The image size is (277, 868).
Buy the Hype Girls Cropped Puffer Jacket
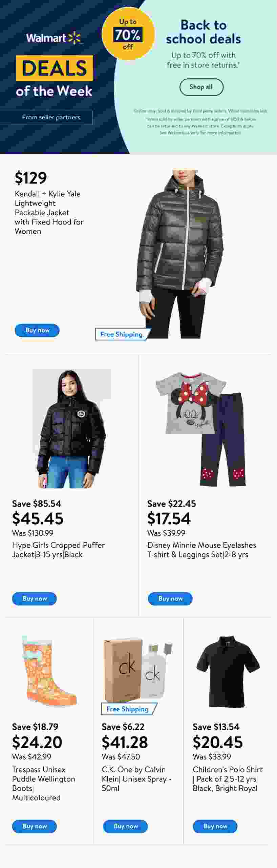click(x=35, y=599)
